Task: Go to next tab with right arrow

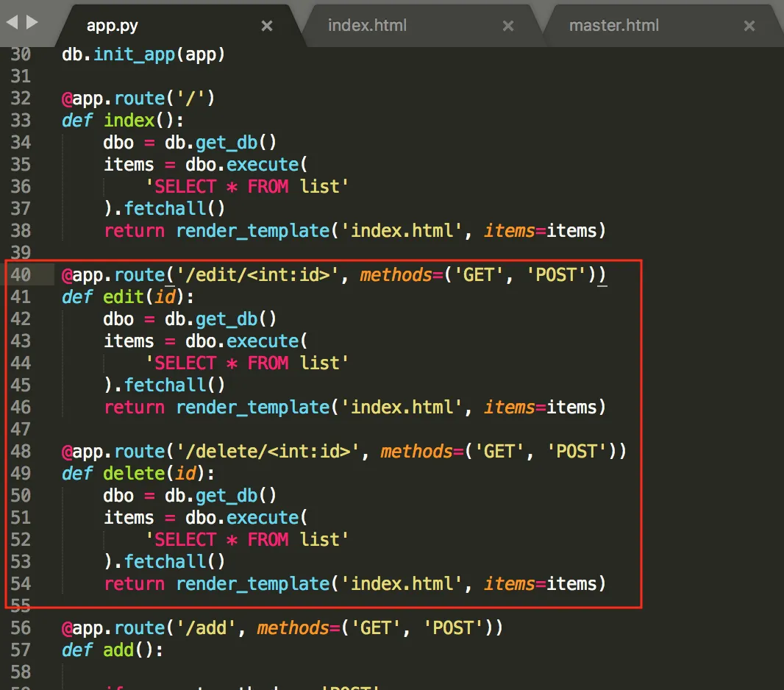Action: (32, 22)
